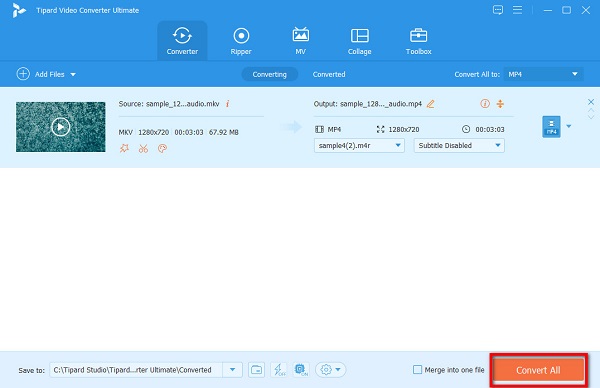Show output media info icon

coord(485,104)
